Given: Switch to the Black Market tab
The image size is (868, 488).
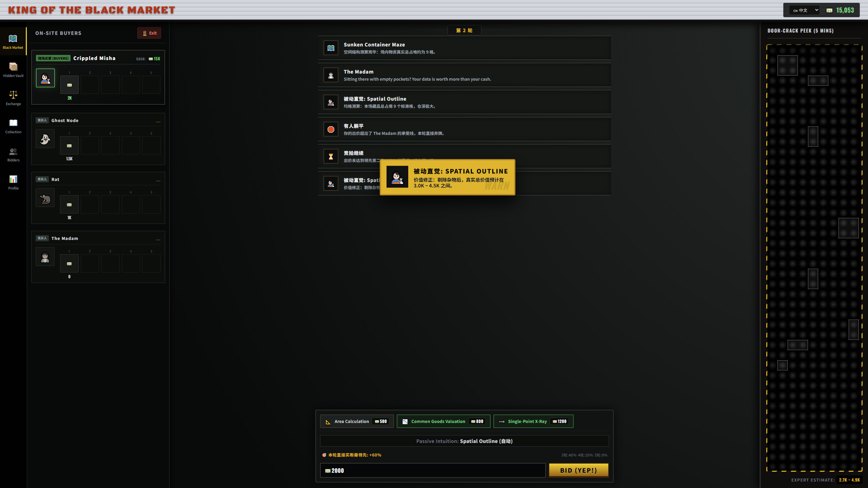Looking at the screenshot, I should pos(13,42).
